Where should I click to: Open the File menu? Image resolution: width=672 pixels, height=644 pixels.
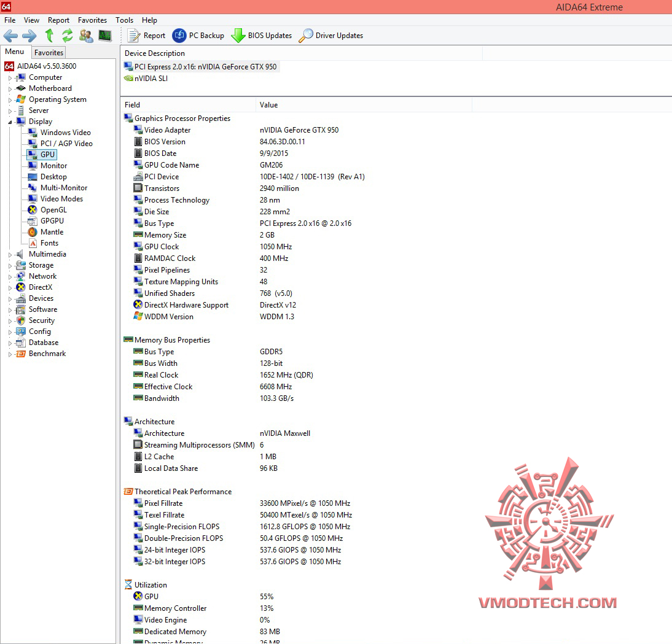pos(10,20)
